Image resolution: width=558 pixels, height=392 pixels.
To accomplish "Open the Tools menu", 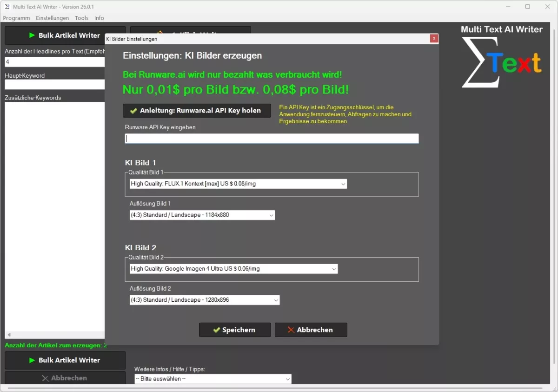I will pyautogui.click(x=81, y=18).
